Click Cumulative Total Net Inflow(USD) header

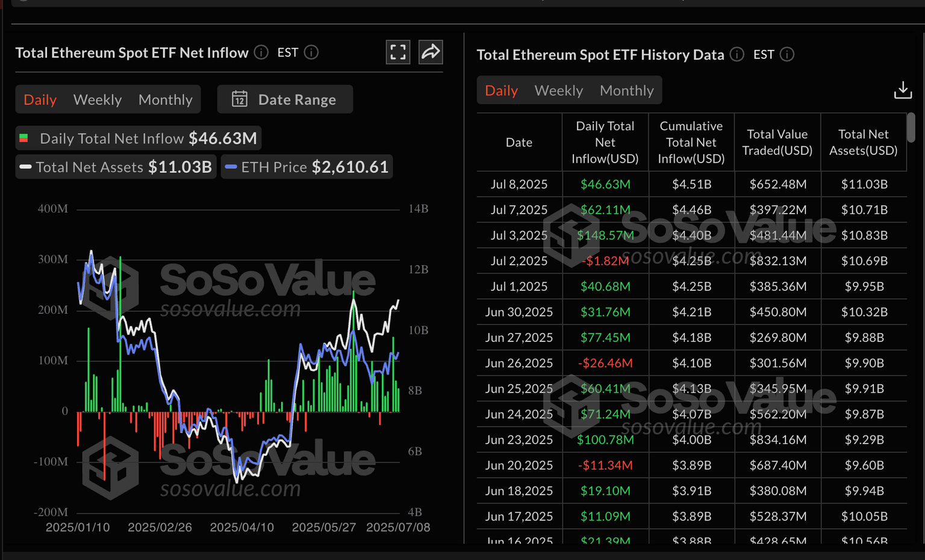(x=691, y=142)
